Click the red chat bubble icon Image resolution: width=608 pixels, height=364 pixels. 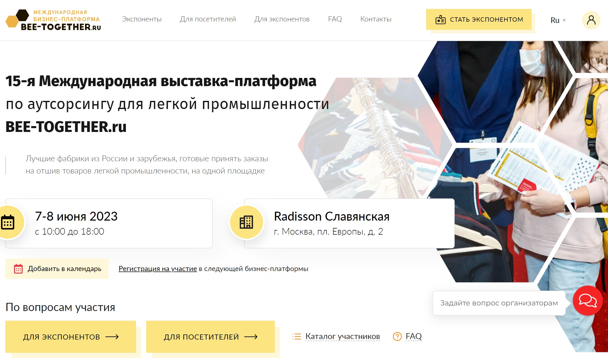pos(588,300)
